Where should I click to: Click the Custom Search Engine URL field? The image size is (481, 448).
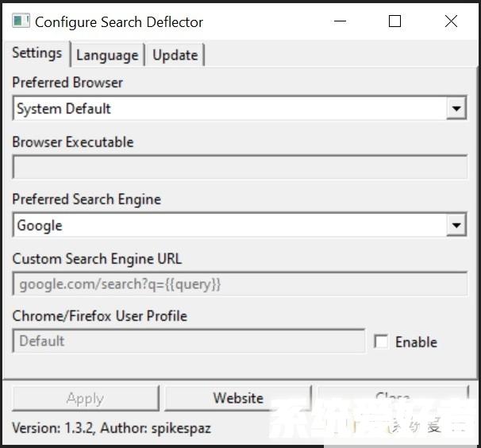(x=239, y=284)
